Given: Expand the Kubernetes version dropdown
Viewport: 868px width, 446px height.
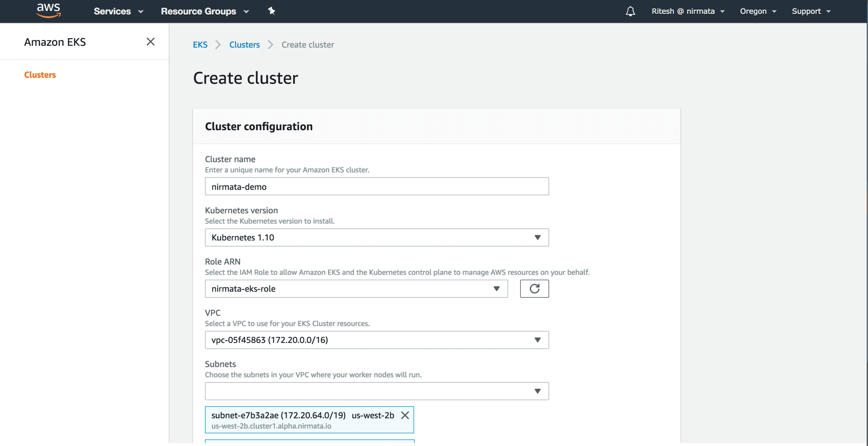Looking at the screenshot, I should (377, 238).
